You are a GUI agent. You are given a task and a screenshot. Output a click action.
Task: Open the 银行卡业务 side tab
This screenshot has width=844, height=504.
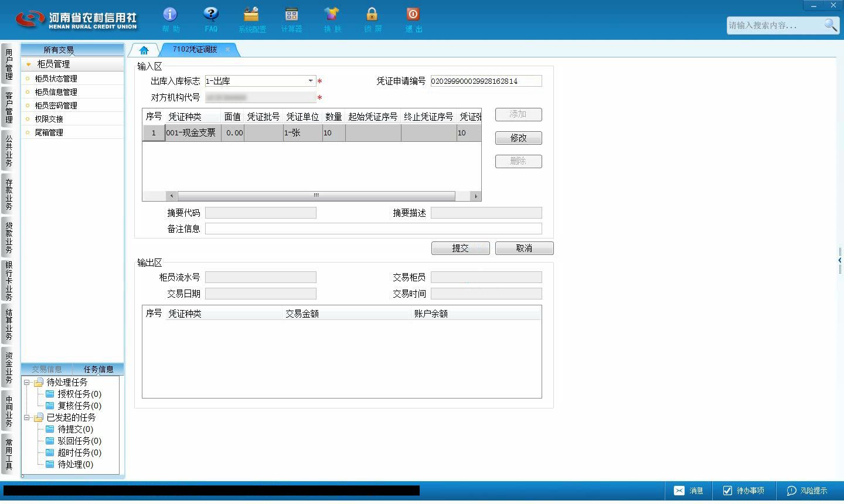(x=9, y=281)
